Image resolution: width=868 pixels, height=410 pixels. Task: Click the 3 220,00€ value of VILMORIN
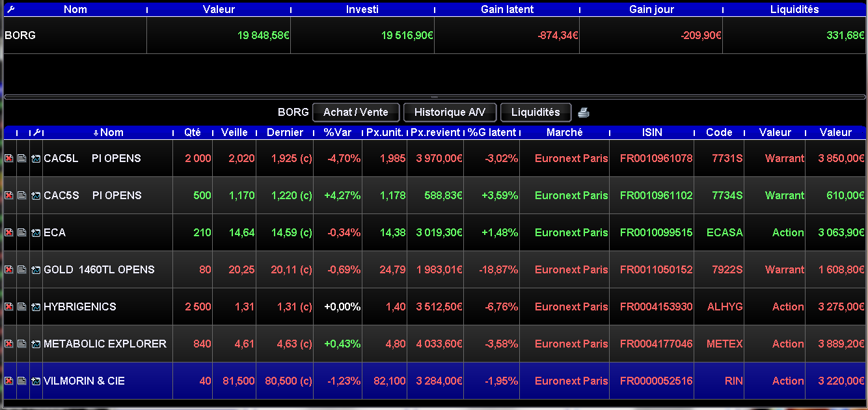click(x=841, y=381)
